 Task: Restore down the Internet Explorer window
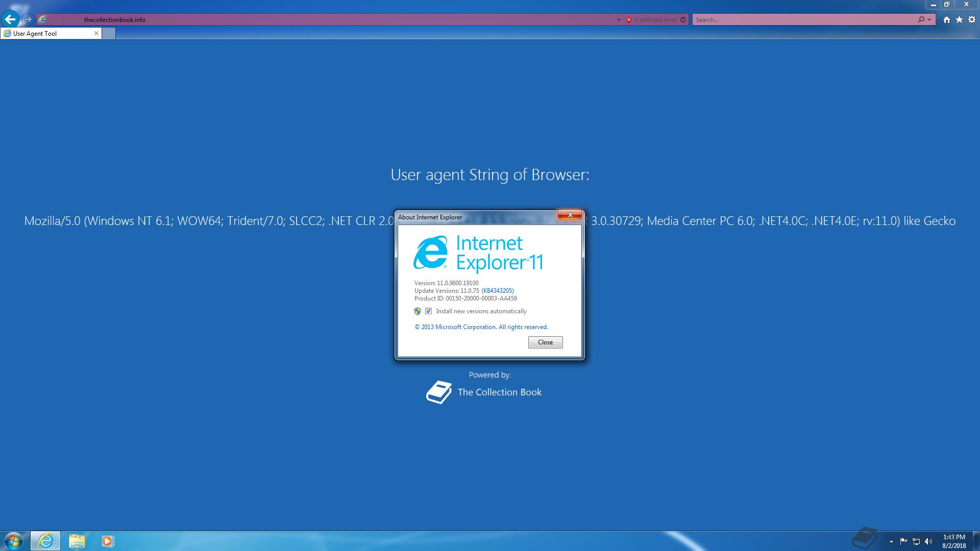[x=947, y=5]
